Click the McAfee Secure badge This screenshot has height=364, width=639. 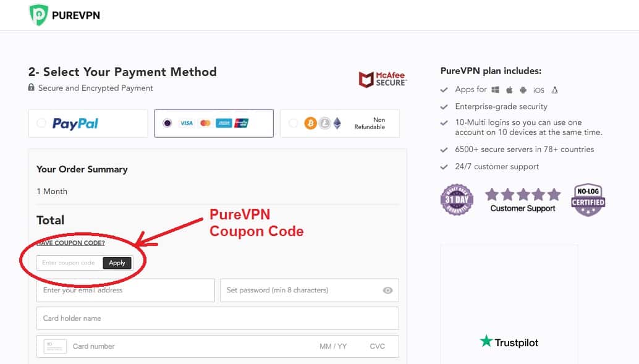pos(383,79)
